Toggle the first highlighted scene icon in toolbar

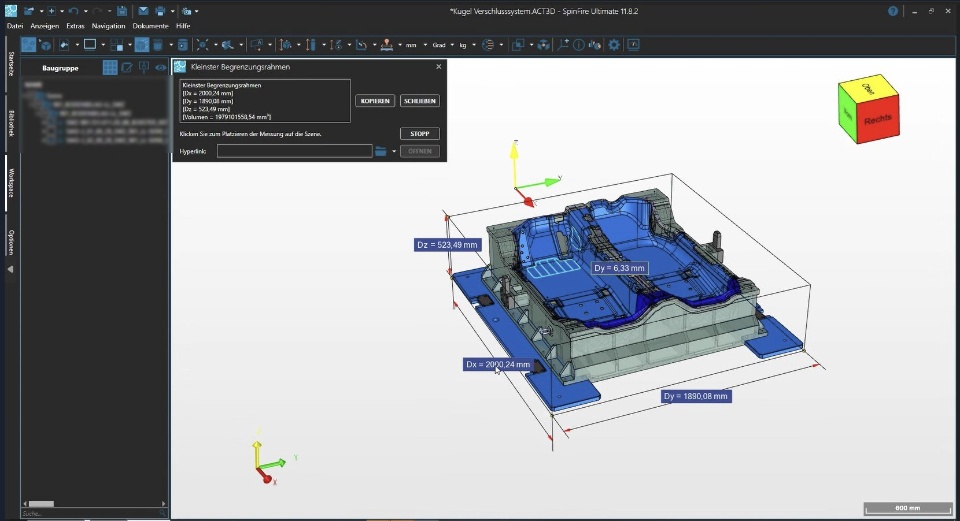pyautogui.click(x=28, y=45)
